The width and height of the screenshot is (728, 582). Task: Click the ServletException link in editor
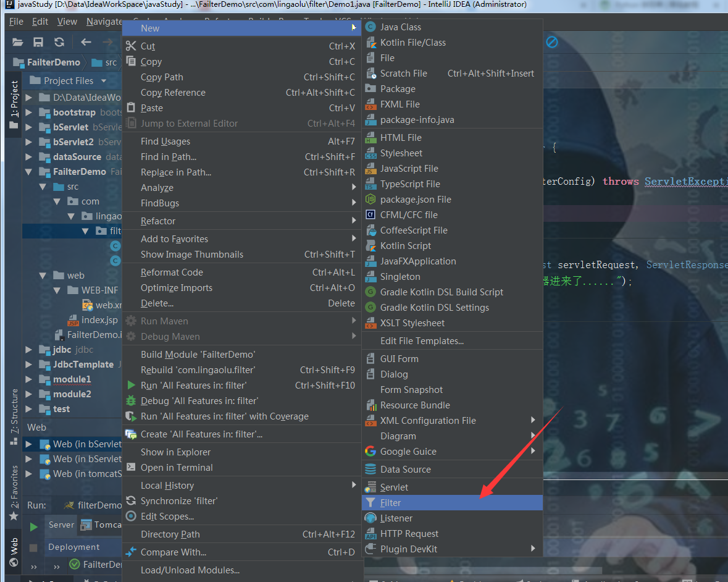tap(686, 182)
